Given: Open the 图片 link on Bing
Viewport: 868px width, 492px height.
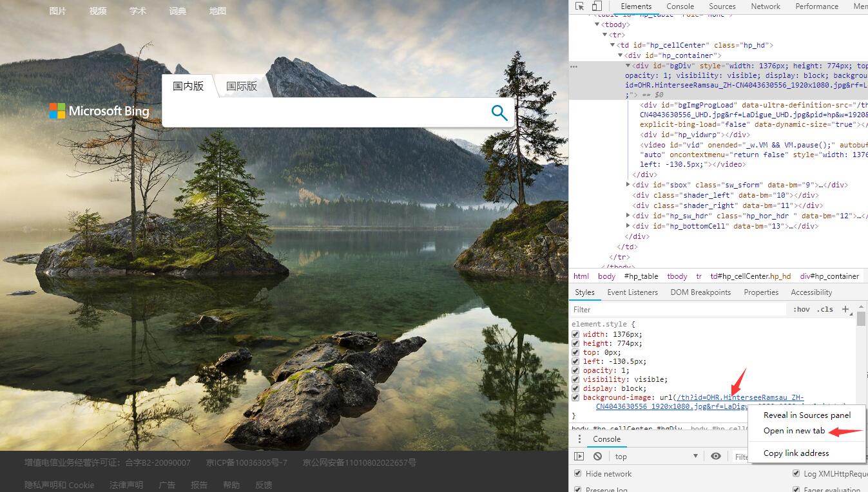Looking at the screenshot, I should pos(58,11).
